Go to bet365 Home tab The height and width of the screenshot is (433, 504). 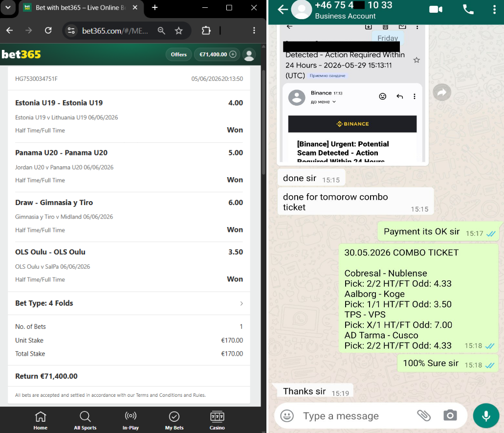point(41,420)
